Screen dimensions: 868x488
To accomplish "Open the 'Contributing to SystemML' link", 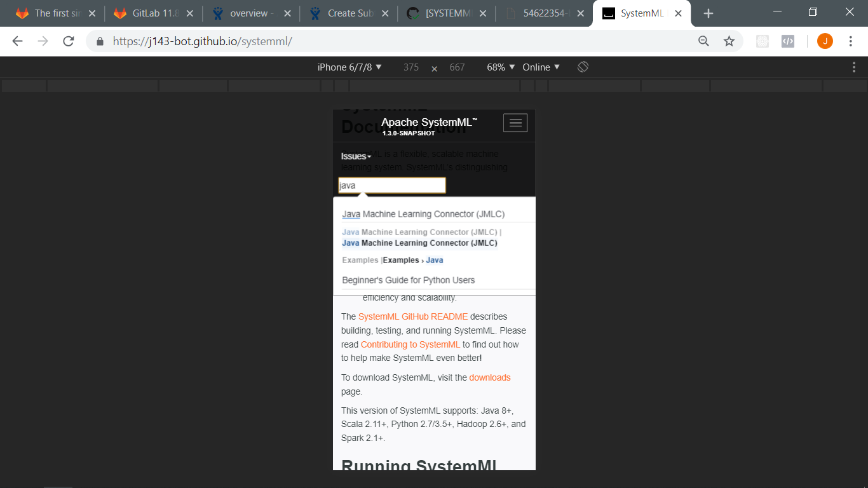I will tap(410, 344).
